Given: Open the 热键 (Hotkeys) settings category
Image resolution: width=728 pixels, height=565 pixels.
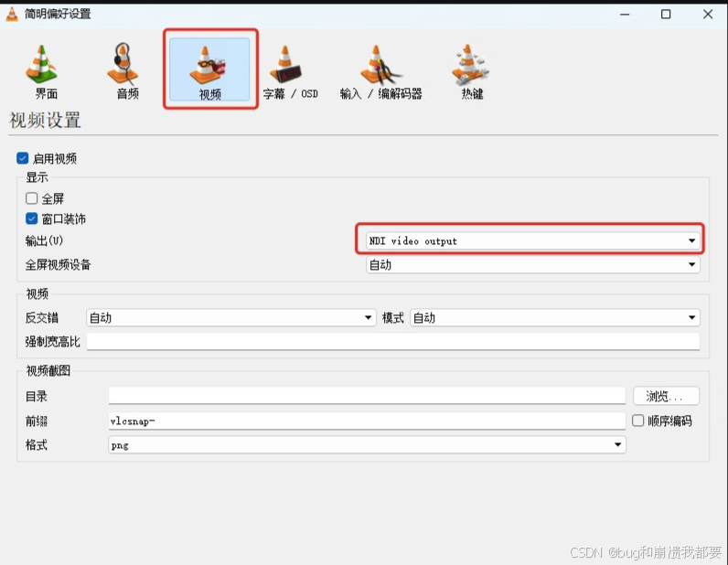Looking at the screenshot, I should click(471, 71).
